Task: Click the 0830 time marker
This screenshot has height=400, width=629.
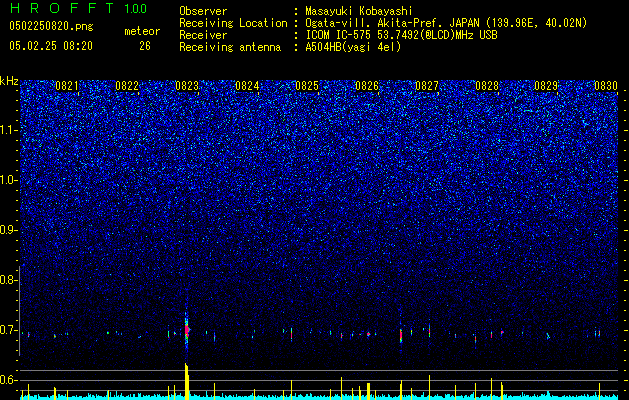Action: pyautogui.click(x=606, y=86)
